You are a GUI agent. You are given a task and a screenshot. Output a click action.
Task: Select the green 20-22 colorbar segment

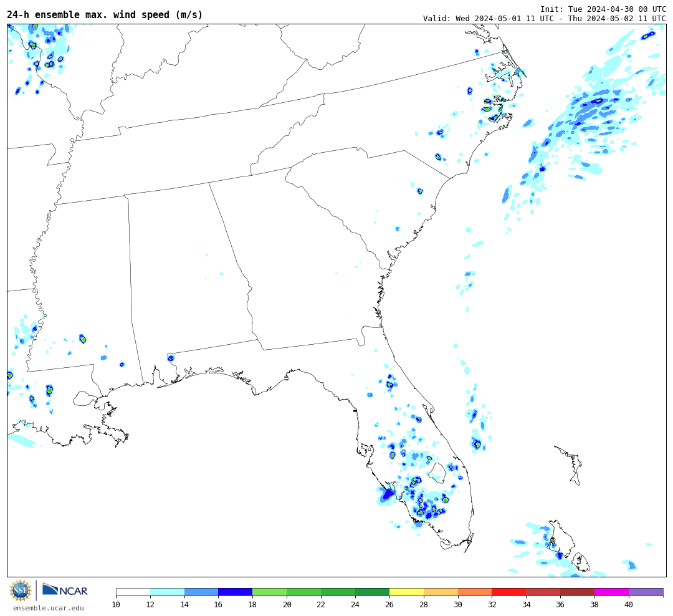tap(304, 592)
